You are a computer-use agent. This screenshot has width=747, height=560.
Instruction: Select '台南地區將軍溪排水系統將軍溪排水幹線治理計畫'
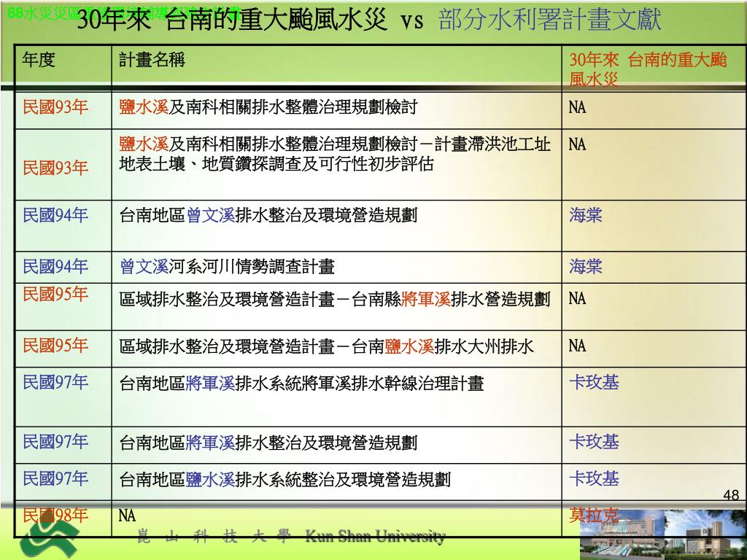coord(301,384)
